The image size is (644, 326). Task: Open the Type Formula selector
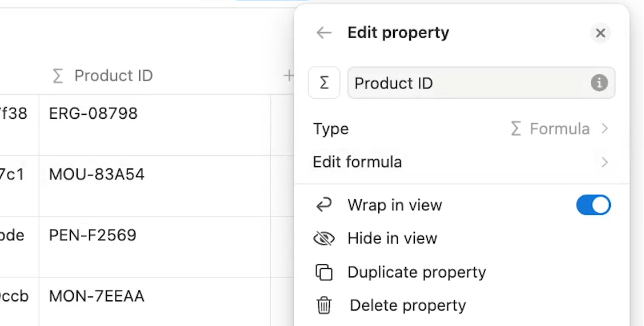click(x=559, y=129)
